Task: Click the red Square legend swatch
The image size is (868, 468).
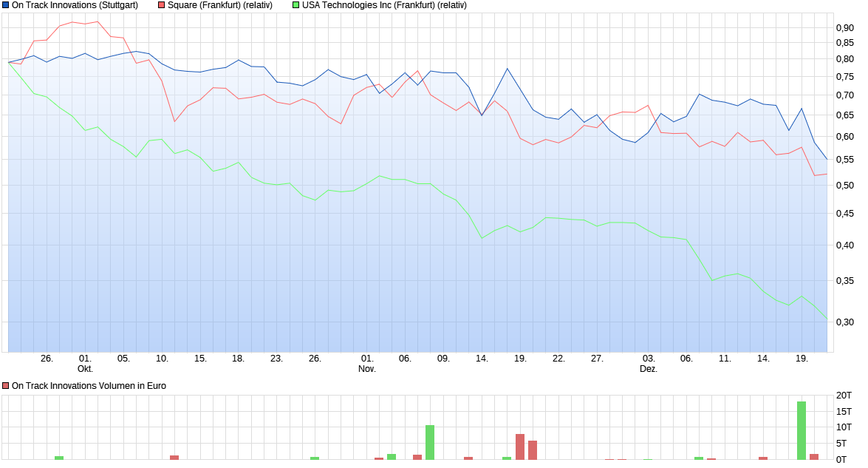Action: tap(162, 5)
